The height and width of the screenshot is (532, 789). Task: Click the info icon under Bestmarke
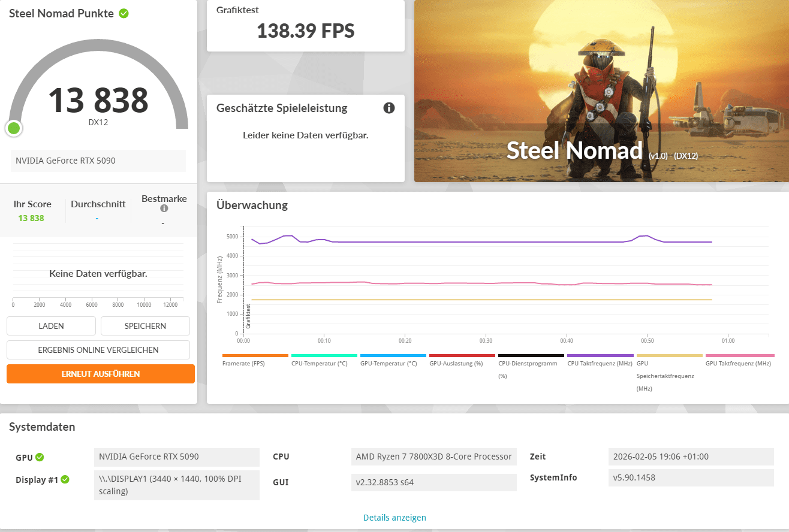click(164, 208)
